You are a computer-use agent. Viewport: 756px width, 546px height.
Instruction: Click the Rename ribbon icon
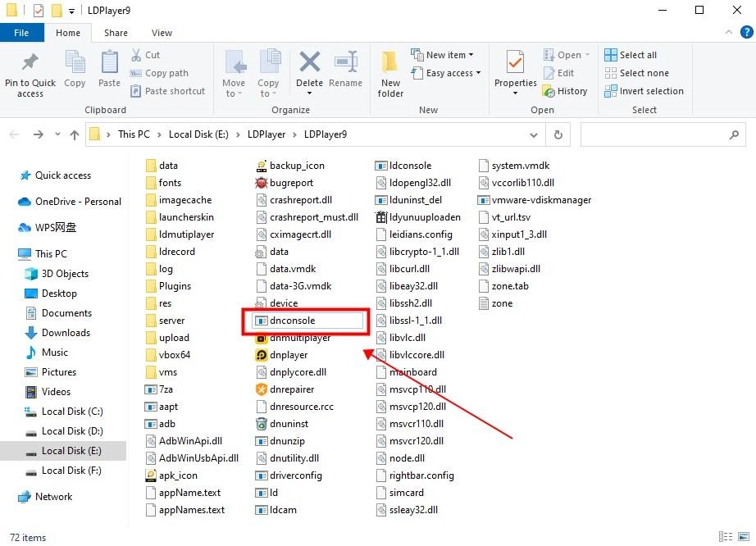346,61
